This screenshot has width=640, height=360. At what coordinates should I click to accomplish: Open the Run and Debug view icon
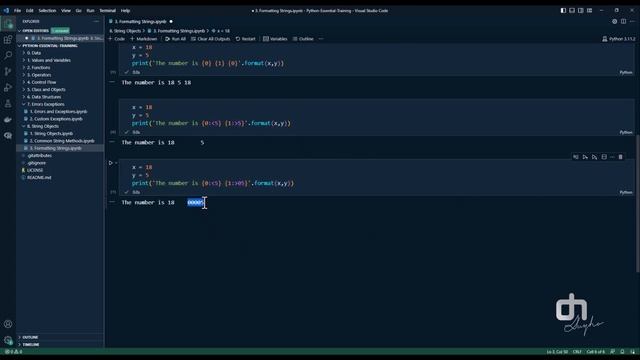point(8,87)
